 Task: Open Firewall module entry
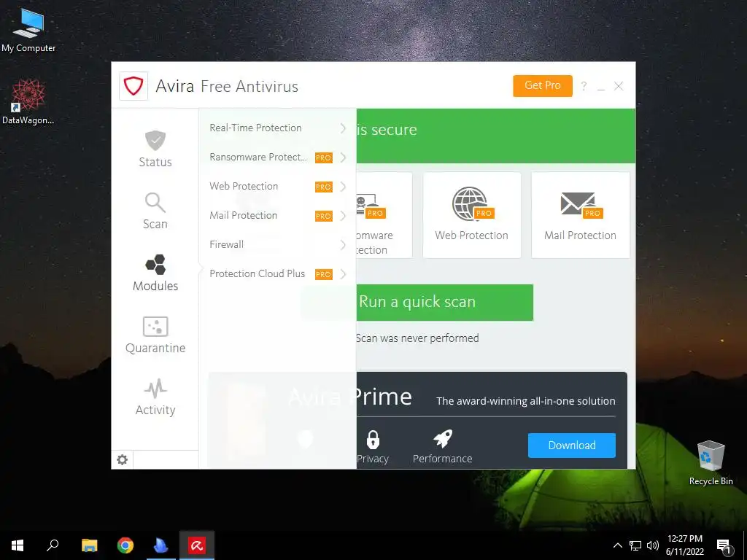pyautogui.click(x=277, y=244)
